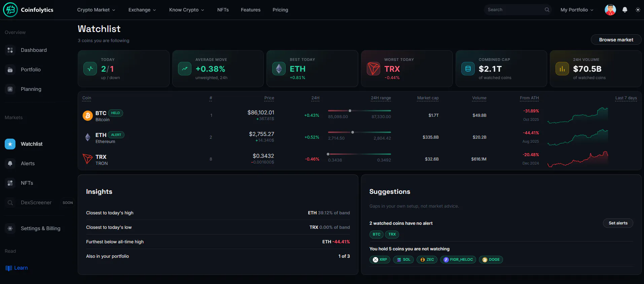Click the -44.41% ETH from ATH value
Screen dimensions: 644x284
coord(531,133)
